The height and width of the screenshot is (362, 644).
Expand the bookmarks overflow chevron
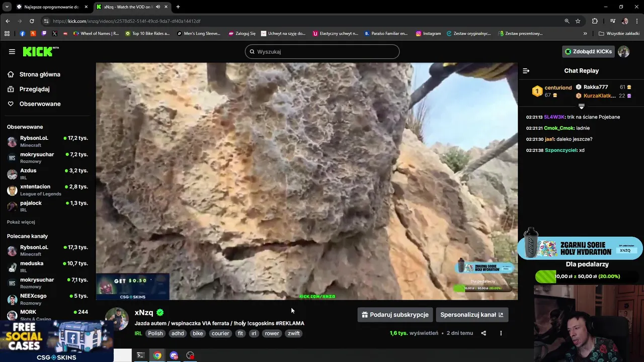[585, 34]
